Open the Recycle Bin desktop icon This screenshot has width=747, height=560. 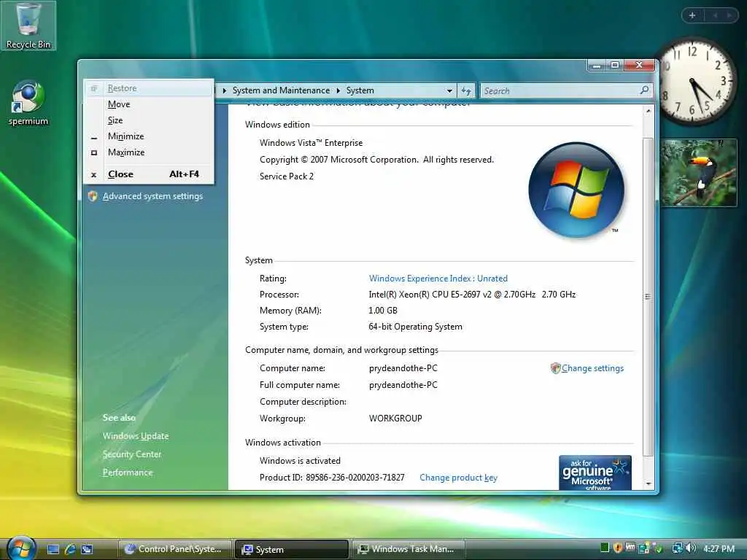coord(28,26)
